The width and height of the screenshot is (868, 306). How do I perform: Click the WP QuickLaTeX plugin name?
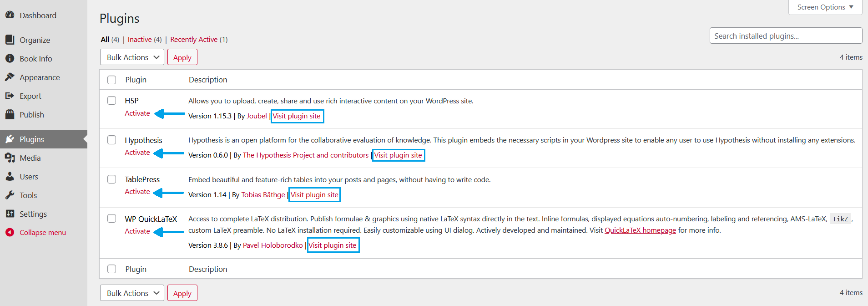(x=151, y=219)
